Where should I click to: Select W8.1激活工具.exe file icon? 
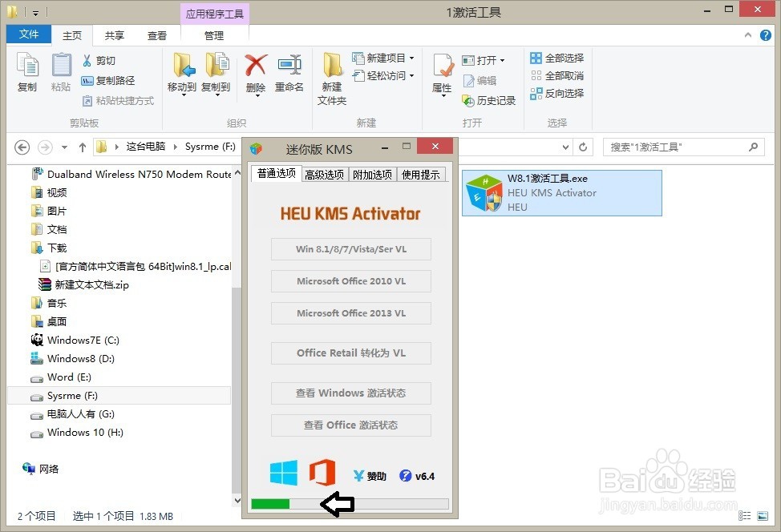(484, 193)
